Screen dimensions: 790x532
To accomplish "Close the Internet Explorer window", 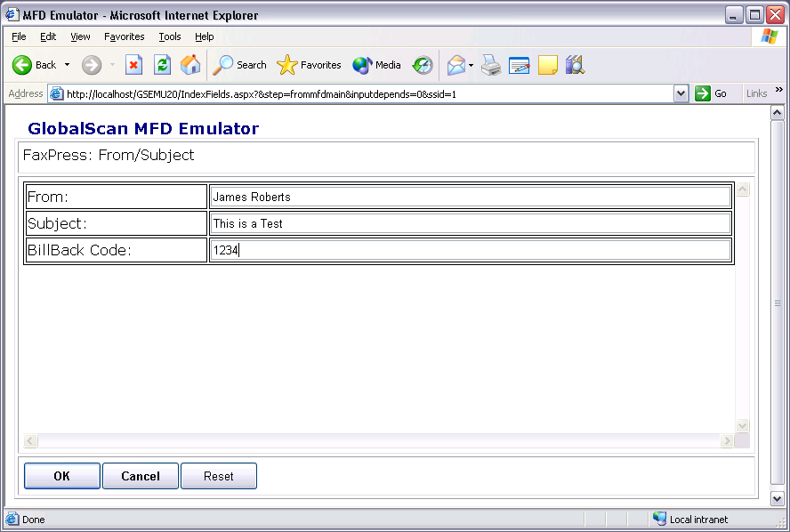I will coord(776,15).
